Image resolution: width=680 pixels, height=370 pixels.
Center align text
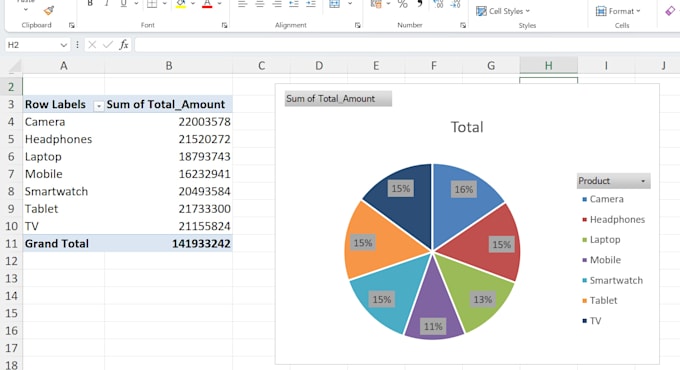coord(260,4)
